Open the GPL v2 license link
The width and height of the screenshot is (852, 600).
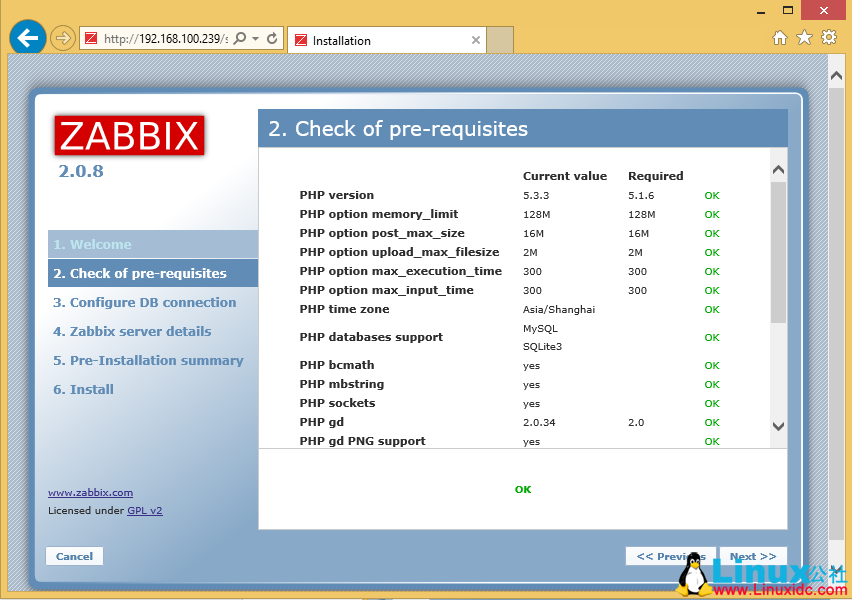coord(143,510)
